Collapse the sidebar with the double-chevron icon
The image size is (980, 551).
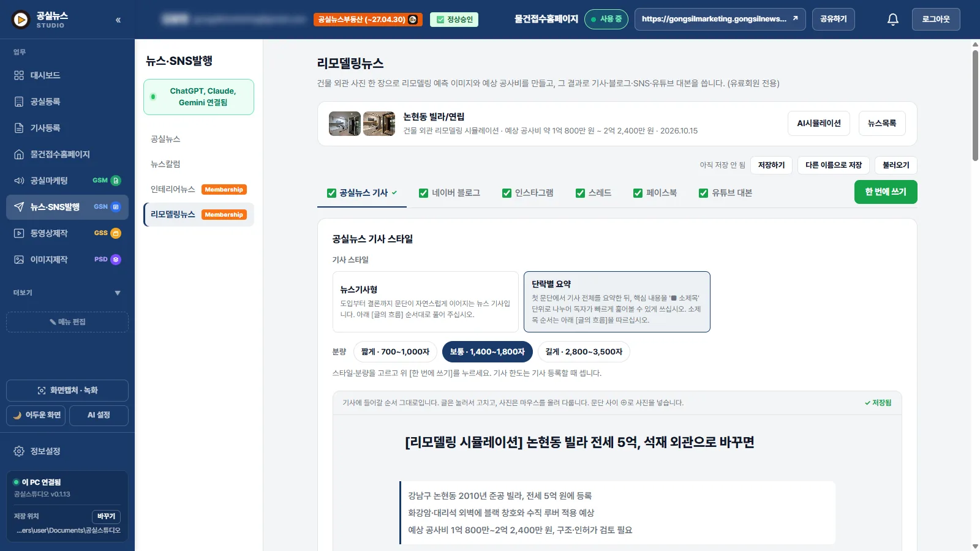[x=118, y=20]
